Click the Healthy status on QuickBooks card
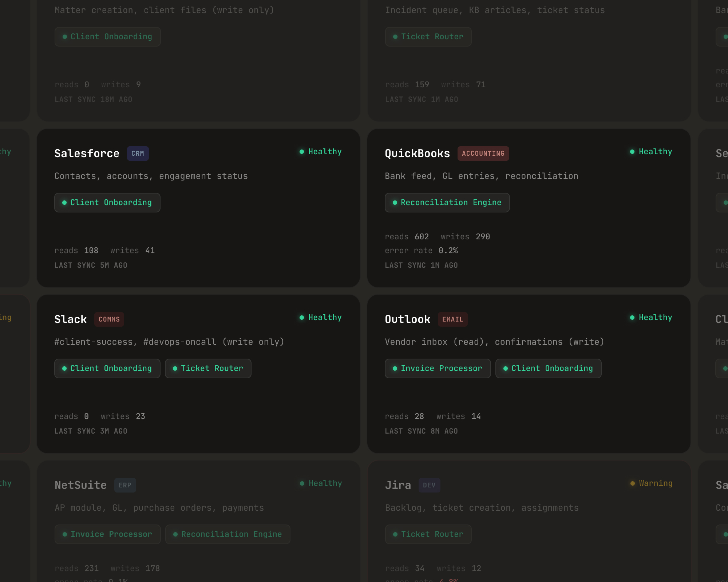Viewport: 728px width, 582px height. 651,152
